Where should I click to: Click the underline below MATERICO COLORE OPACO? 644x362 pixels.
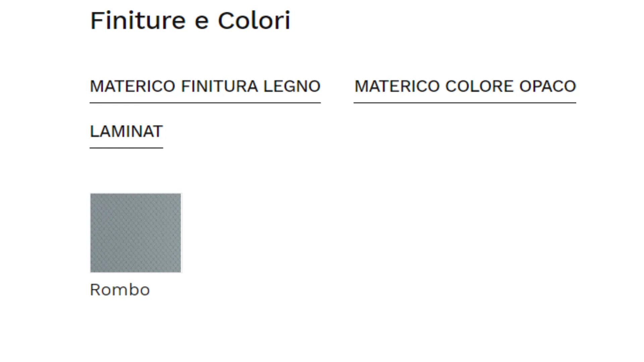click(x=465, y=103)
